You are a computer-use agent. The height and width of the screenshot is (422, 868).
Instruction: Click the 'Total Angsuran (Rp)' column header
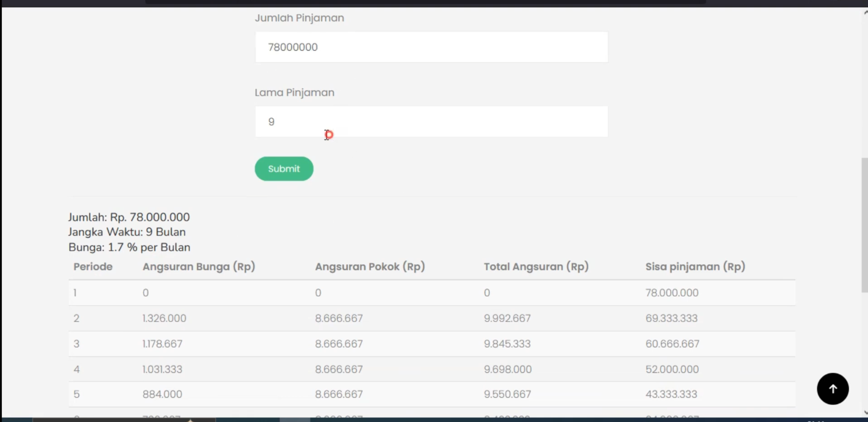coord(536,267)
